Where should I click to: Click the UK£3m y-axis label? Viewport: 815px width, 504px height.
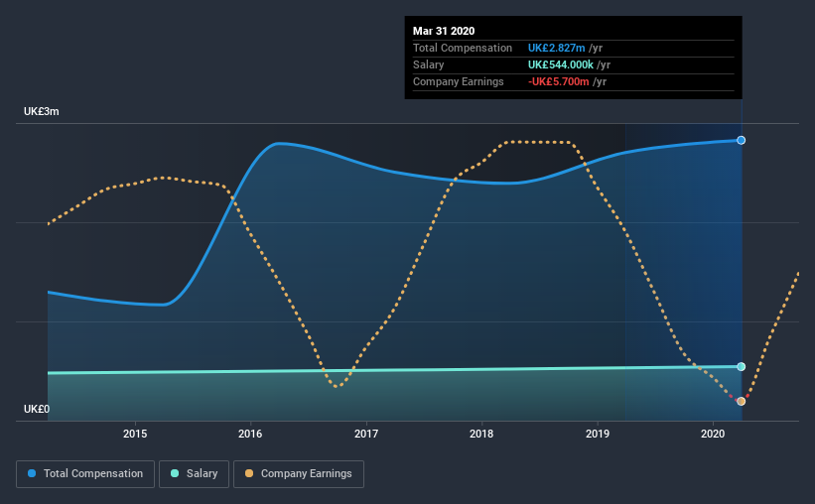[x=41, y=112]
